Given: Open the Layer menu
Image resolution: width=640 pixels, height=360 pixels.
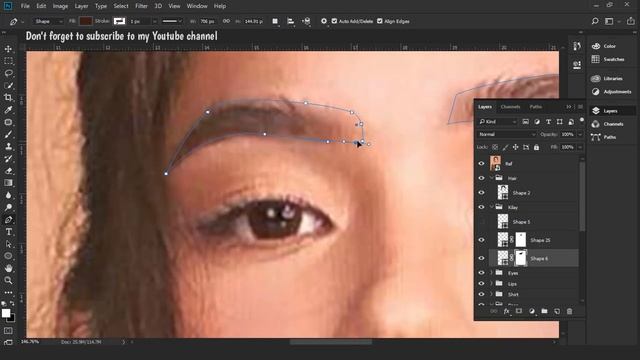Looking at the screenshot, I should [x=81, y=6].
